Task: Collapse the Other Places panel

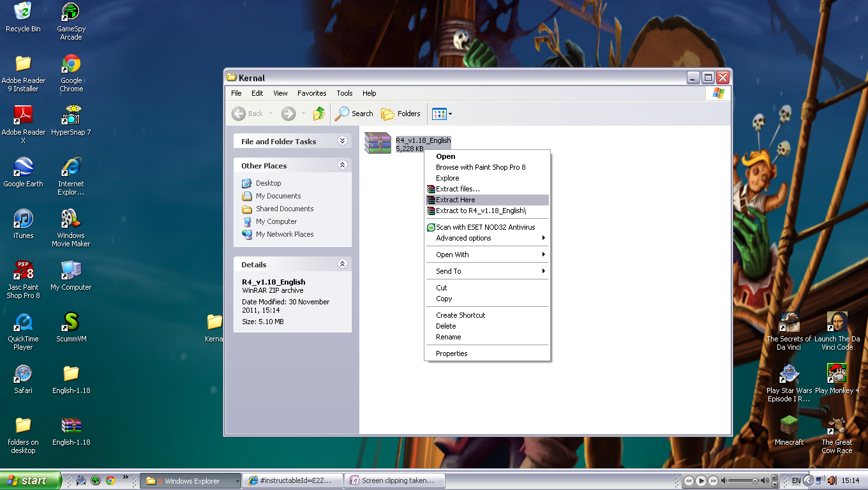Action: pos(342,165)
